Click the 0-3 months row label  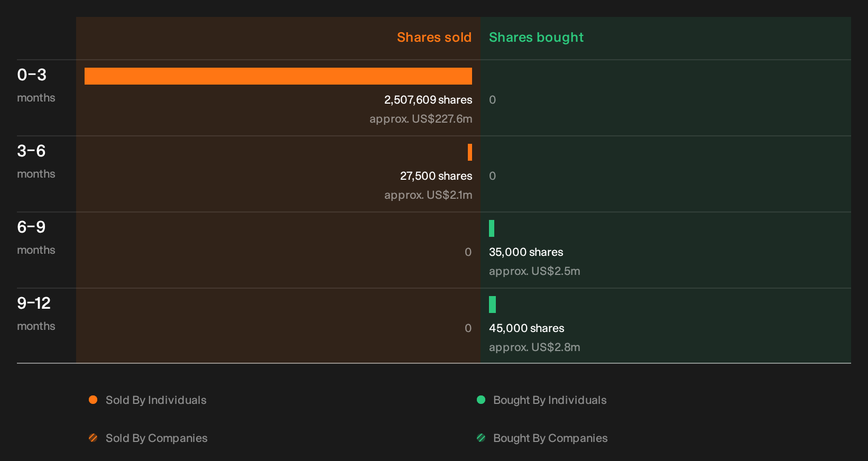(36, 86)
